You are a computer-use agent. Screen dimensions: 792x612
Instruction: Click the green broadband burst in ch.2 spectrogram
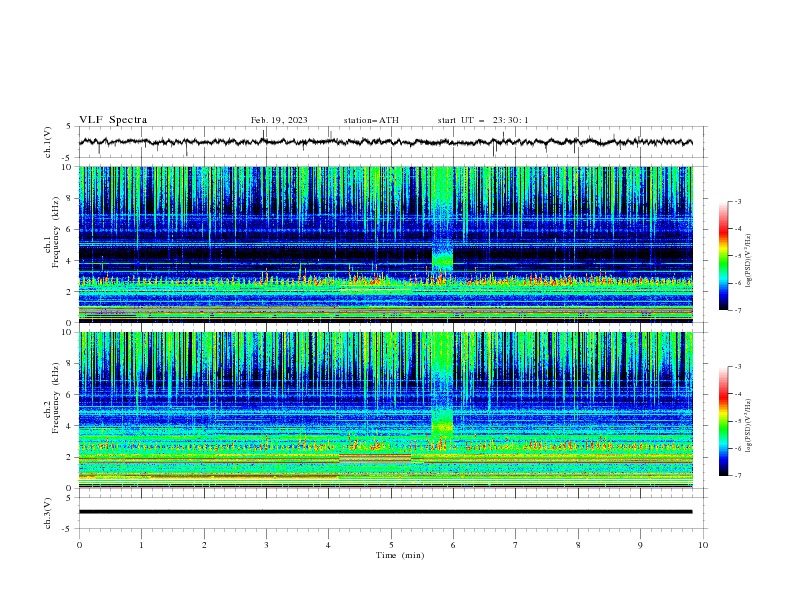click(442, 385)
